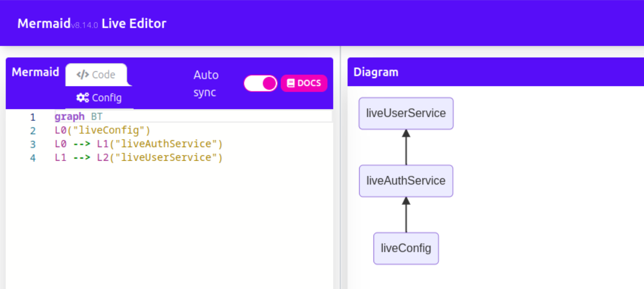The height and width of the screenshot is (289, 644).
Task: Click code line with L1 liveAuthService
Action: click(138, 144)
